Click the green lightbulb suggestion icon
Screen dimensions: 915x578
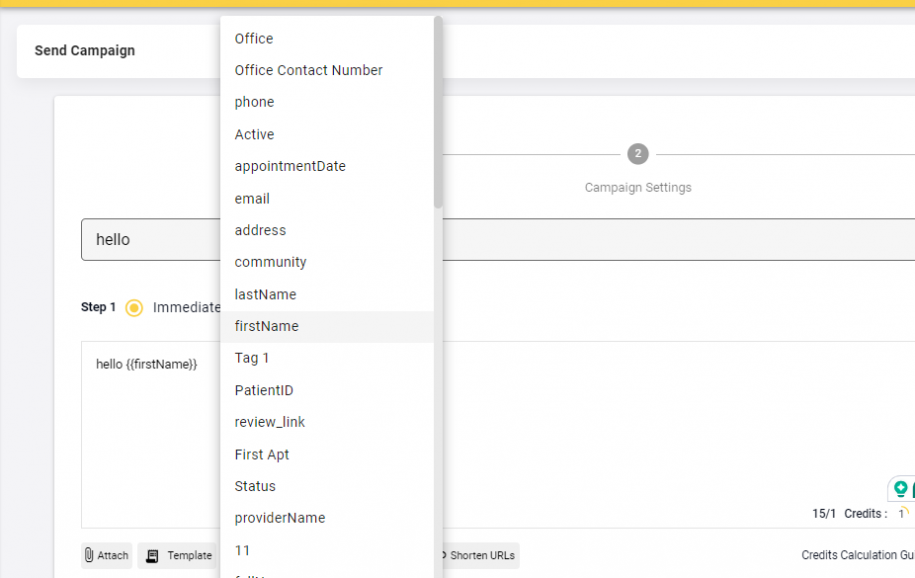pyautogui.click(x=899, y=489)
